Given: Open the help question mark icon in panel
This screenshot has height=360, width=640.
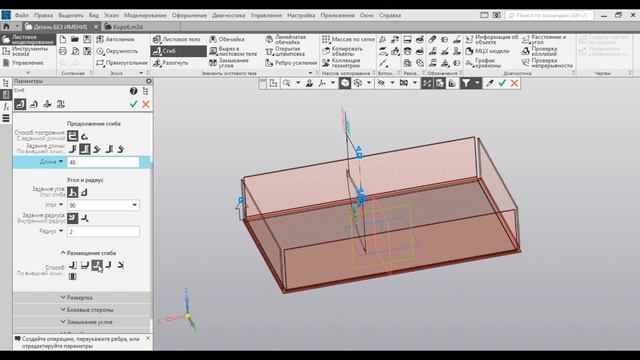Looking at the screenshot, I should [133, 91].
